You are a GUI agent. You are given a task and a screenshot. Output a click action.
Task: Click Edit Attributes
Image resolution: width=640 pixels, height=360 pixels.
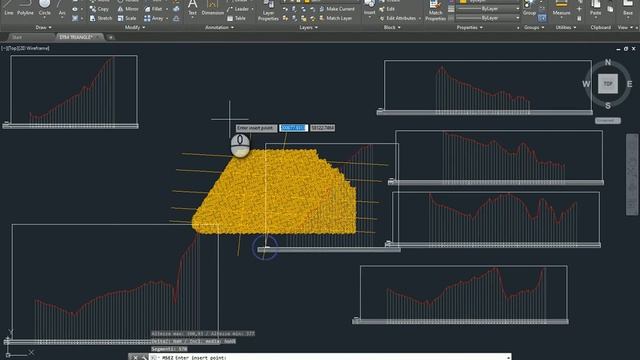[x=398, y=18]
